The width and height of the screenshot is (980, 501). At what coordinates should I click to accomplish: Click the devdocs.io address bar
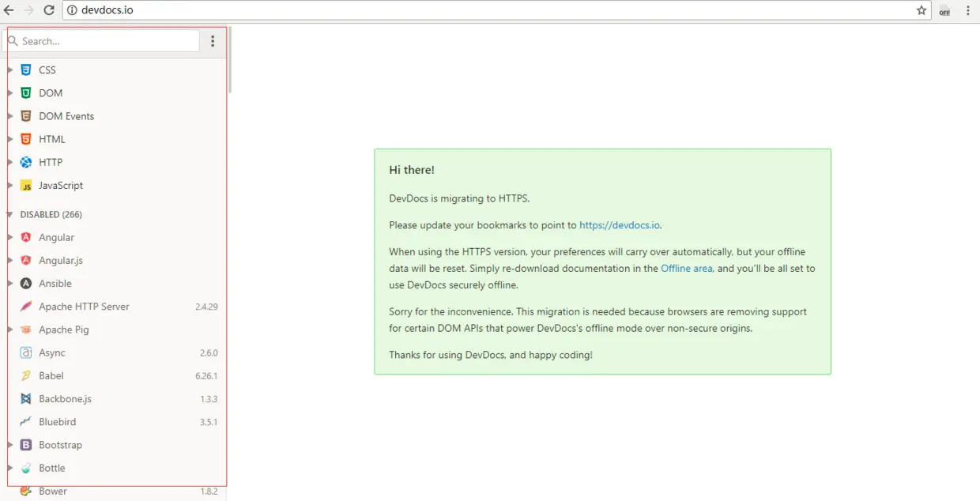[x=498, y=10]
